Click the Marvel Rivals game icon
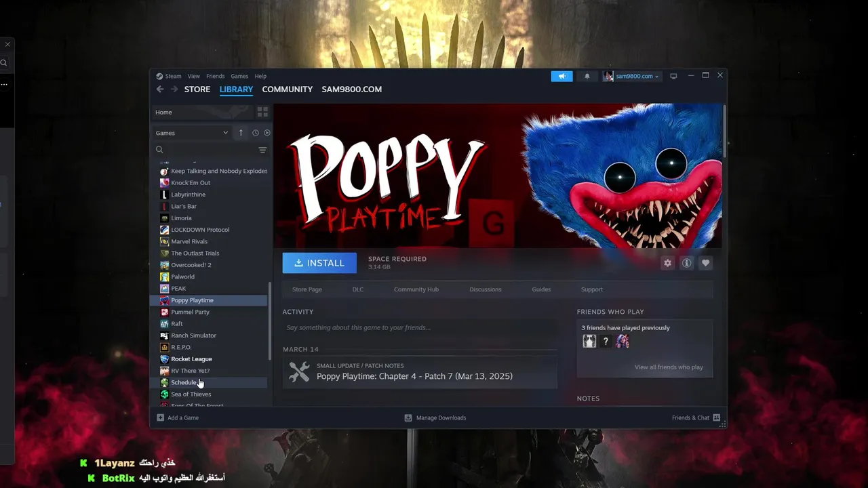The width and height of the screenshot is (868, 488). [x=164, y=241]
